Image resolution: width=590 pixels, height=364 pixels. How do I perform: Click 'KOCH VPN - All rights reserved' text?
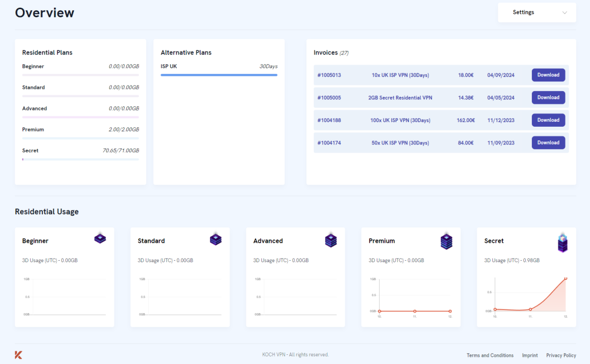(x=296, y=355)
